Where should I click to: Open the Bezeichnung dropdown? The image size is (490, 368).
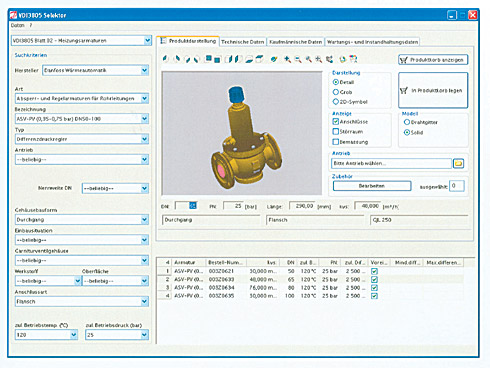click(144, 119)
